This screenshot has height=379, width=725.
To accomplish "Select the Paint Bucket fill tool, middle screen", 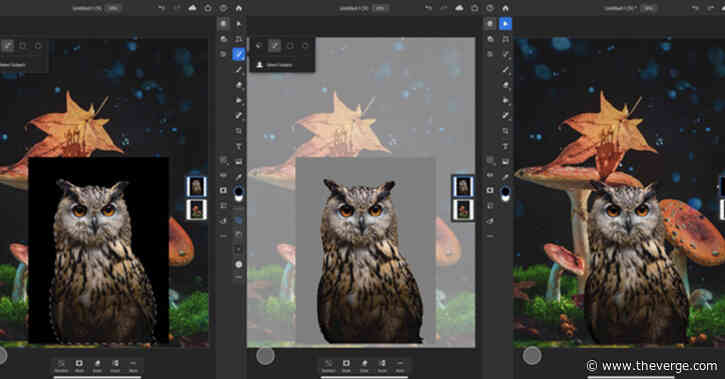I will tap(239, 100).
